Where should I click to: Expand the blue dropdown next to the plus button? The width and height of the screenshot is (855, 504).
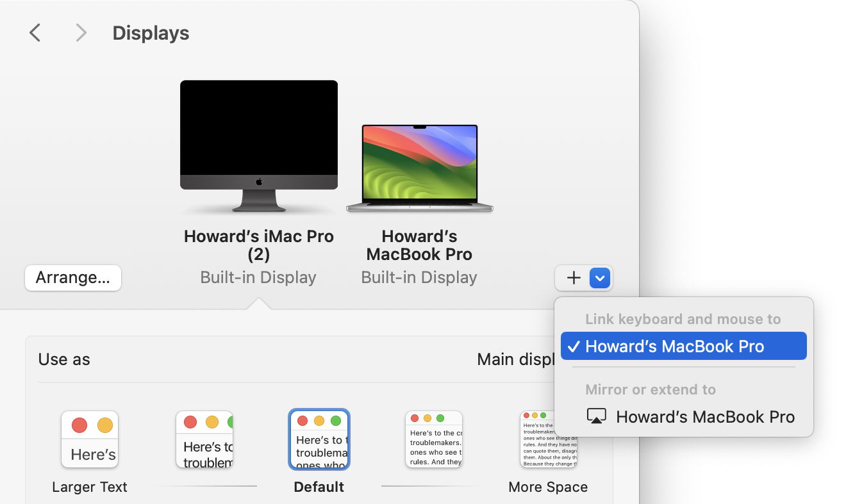600,278
